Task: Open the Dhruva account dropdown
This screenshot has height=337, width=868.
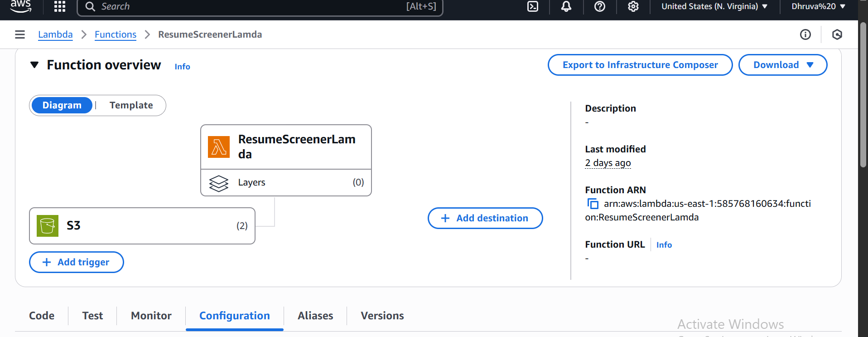Action: [x=818, y=6]
